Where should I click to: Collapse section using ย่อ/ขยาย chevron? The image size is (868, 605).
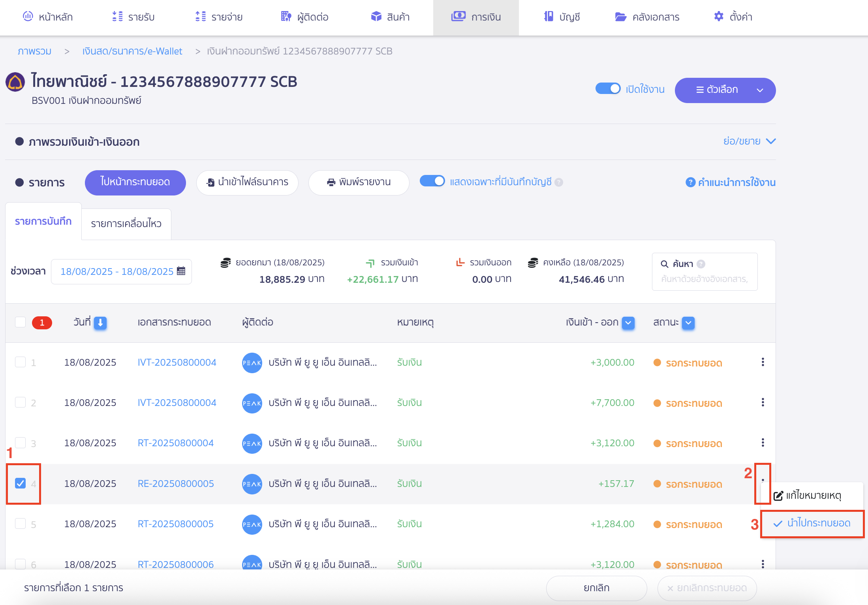coord(770,141)
